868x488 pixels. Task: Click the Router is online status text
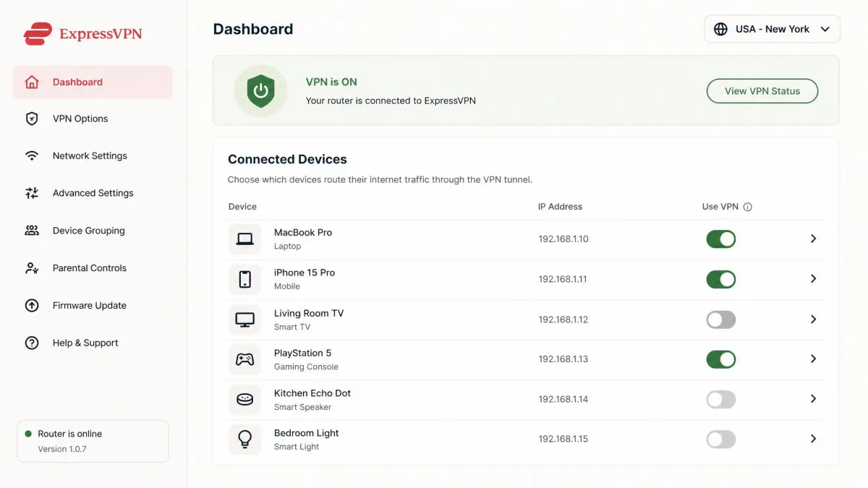click(x=70, y=434)
